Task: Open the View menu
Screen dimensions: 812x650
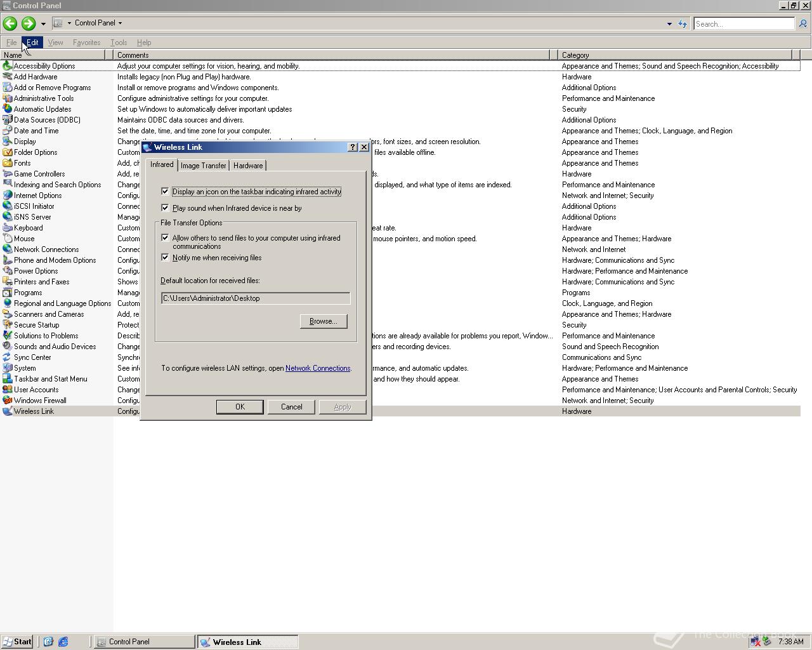Action: (x=55, y=43)
